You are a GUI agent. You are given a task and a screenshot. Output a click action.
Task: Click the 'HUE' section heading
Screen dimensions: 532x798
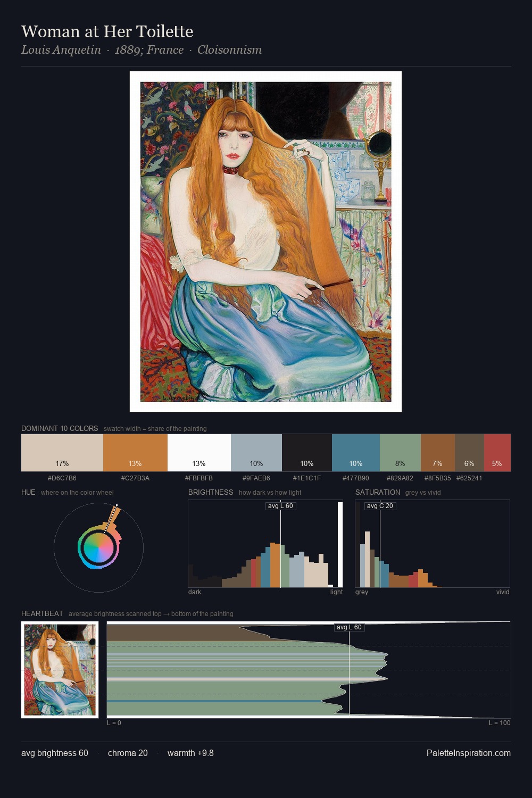click(x=28, y=492)
